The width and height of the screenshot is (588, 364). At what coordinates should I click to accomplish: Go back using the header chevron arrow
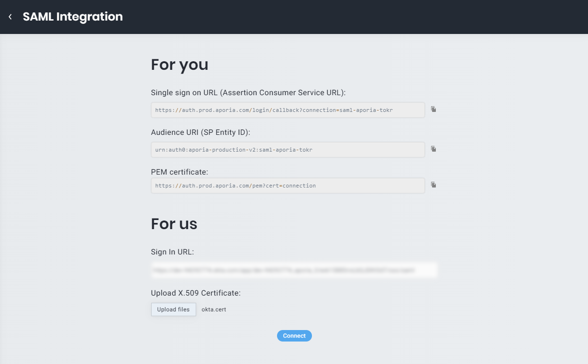10,17
